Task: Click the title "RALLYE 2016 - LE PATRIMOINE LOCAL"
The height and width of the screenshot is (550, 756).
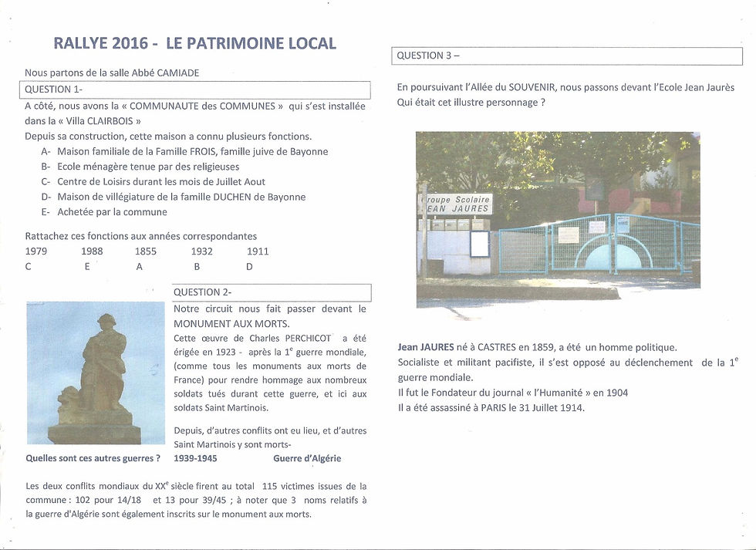Action: pos(194,43)
